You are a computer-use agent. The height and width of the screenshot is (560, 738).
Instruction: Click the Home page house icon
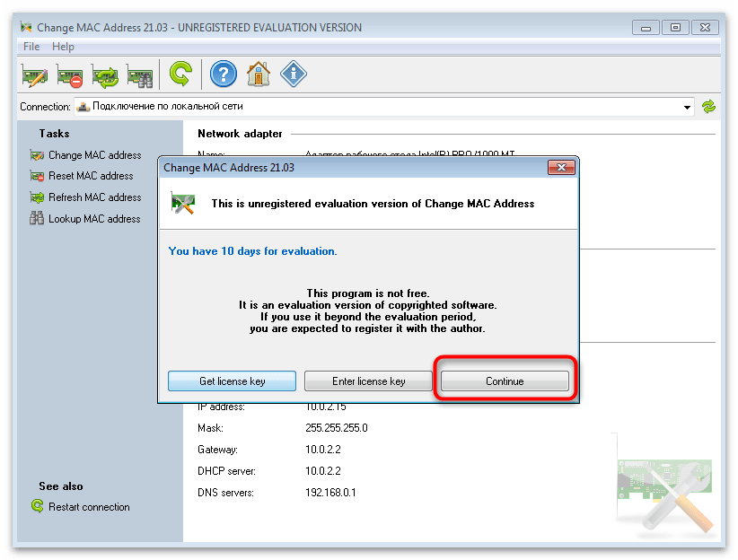tap(259, 74)
